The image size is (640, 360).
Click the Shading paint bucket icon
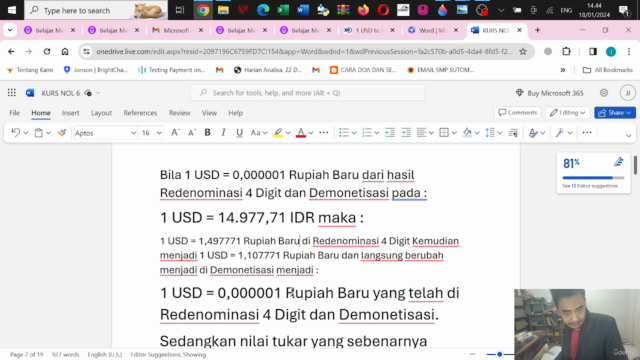click(467, 133)
